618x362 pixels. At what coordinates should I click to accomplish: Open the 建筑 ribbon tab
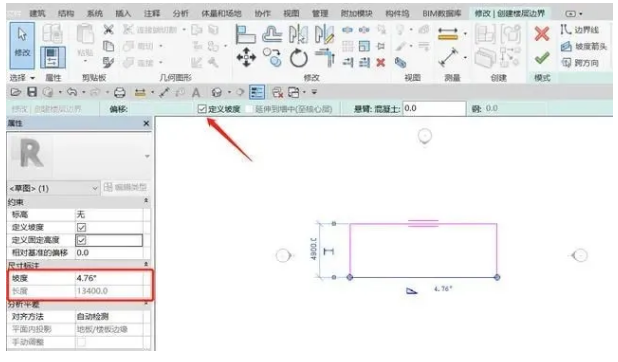[37, 14]
